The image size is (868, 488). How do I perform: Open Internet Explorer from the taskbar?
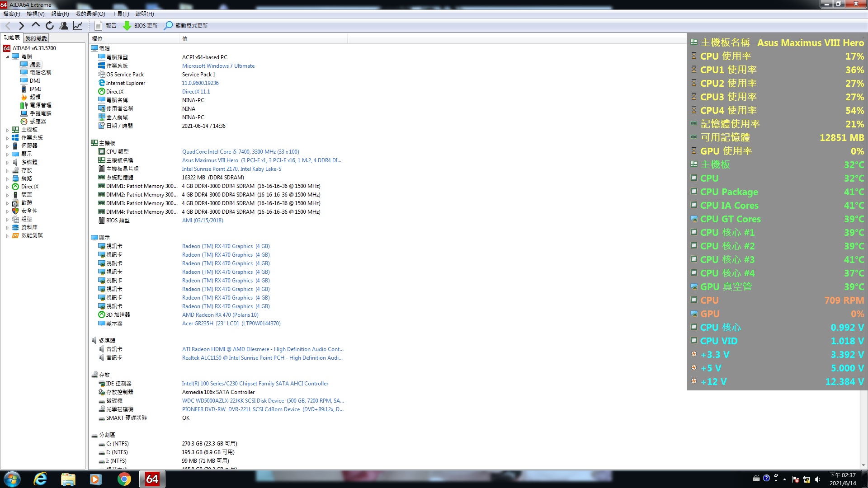coord(40,479)
